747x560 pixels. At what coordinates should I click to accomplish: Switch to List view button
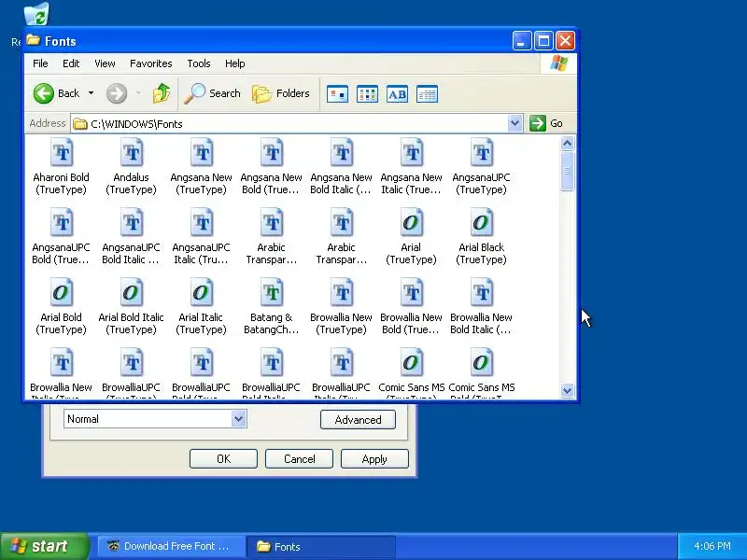(x=367, y=94)
